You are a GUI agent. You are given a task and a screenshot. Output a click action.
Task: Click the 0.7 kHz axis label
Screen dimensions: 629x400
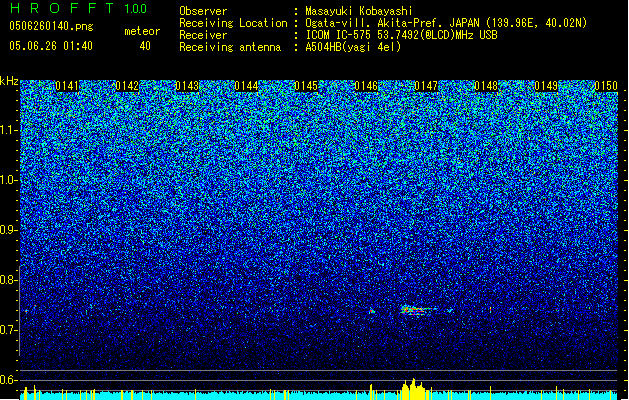click(x=8, y=330)
